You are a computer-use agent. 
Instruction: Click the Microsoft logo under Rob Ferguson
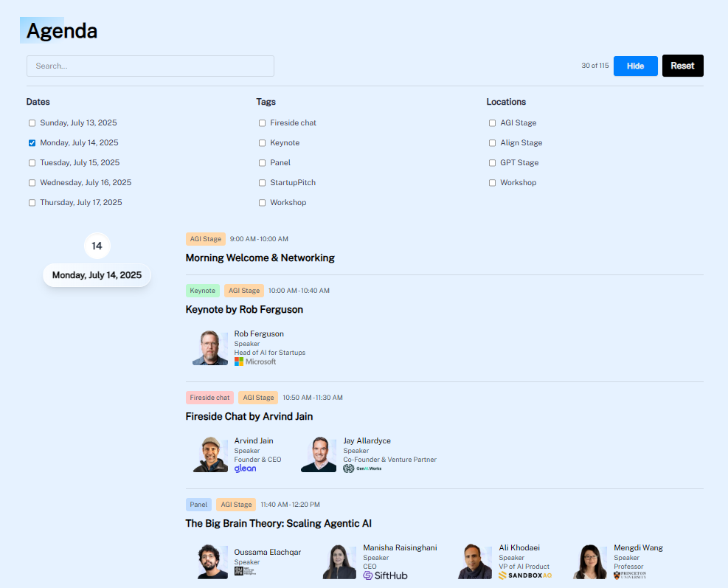(x=255, y=362)
